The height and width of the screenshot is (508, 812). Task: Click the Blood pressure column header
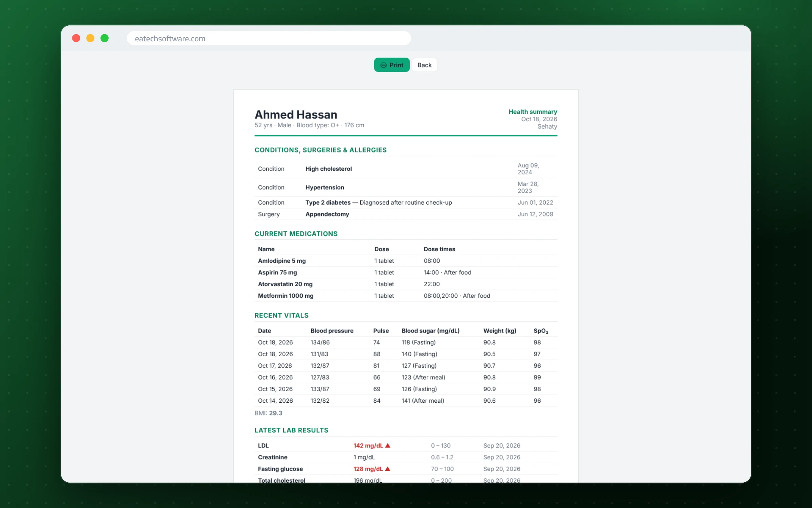[x=332, y=331]
